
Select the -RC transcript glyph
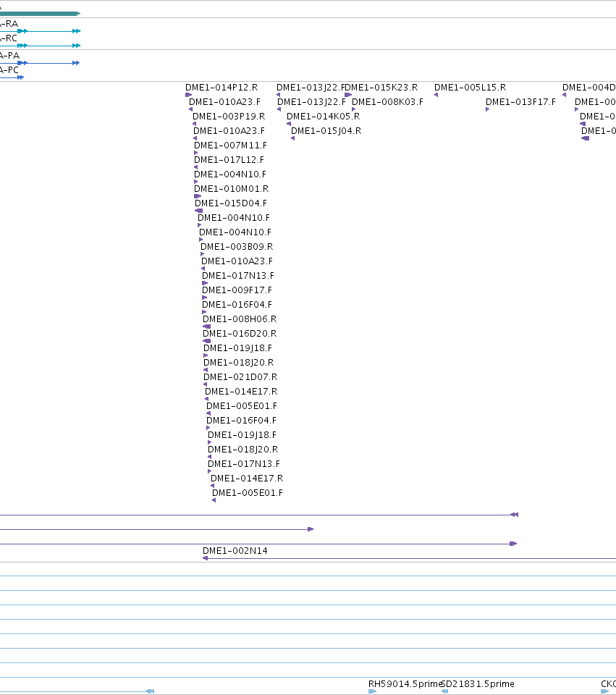point(40,46)
